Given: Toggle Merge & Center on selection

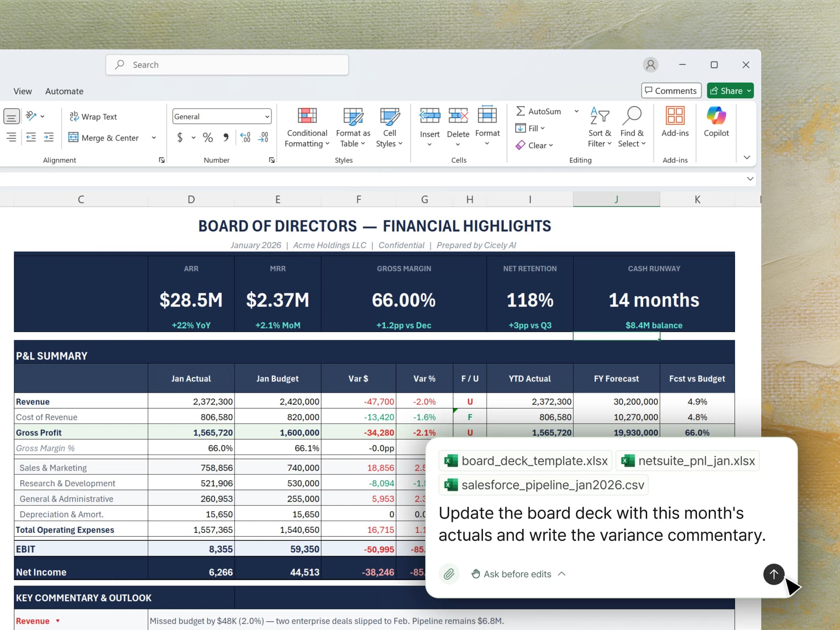Looking at the screenshot, I should [104, 138].
